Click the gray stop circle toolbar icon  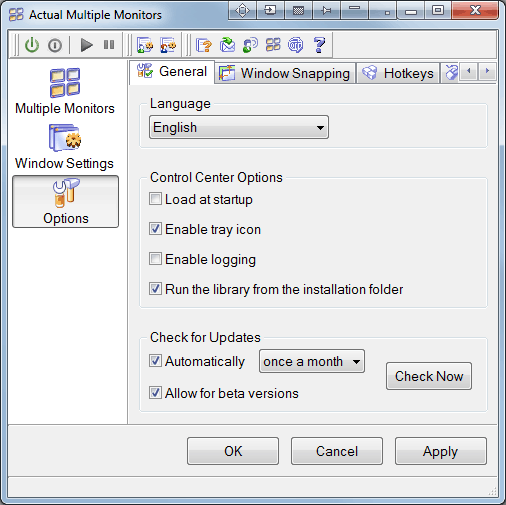point(55,45)
